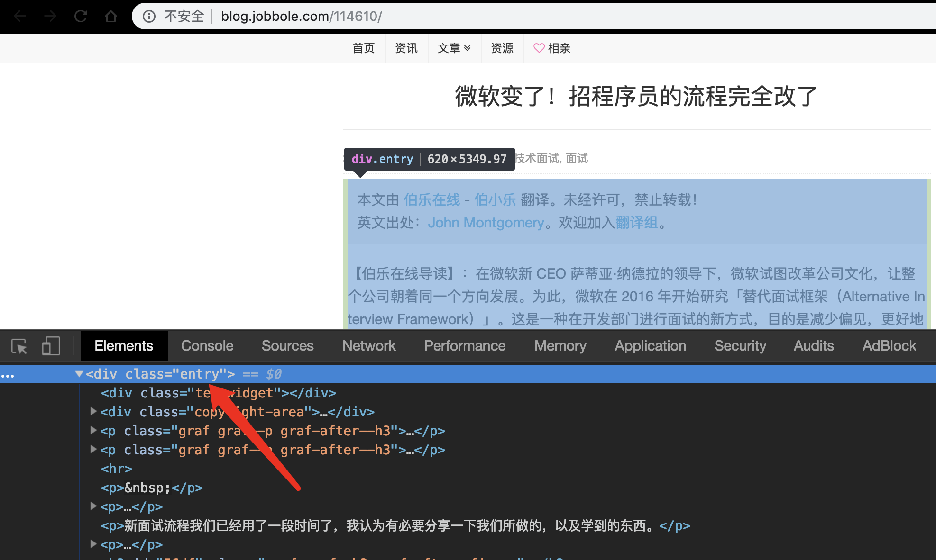The image size is (936, 560).
Task: Click the article title 微软变了！招程序员的流程完全改了
Action: tap(636, 97)
